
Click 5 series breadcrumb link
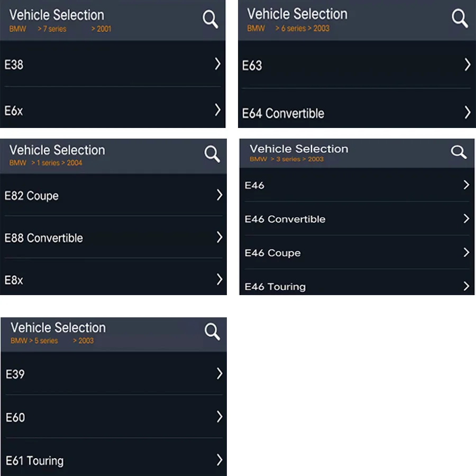click(45, 341)
